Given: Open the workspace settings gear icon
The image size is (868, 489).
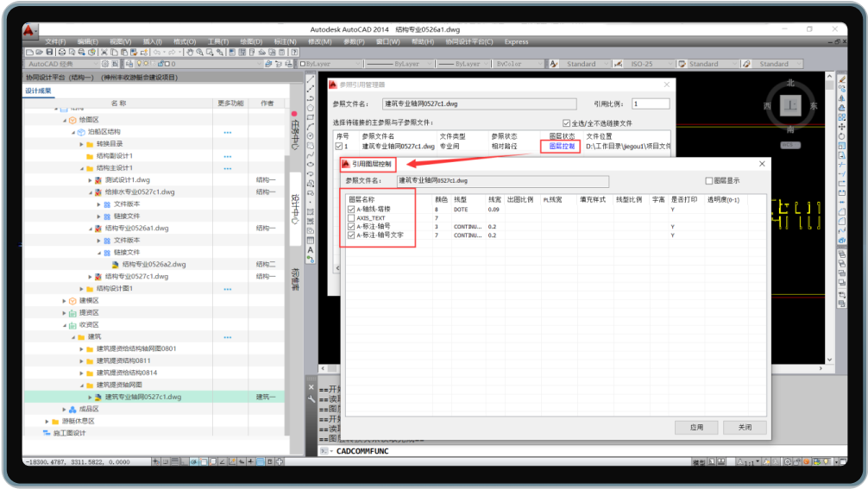Looking at the screenshot, I should [x=104, y=64].
